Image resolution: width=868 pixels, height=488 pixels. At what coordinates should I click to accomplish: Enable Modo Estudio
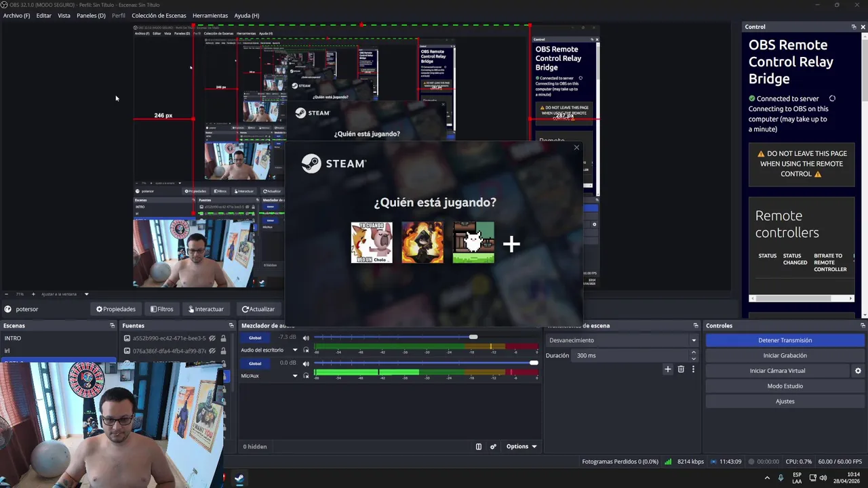[785, 386]
